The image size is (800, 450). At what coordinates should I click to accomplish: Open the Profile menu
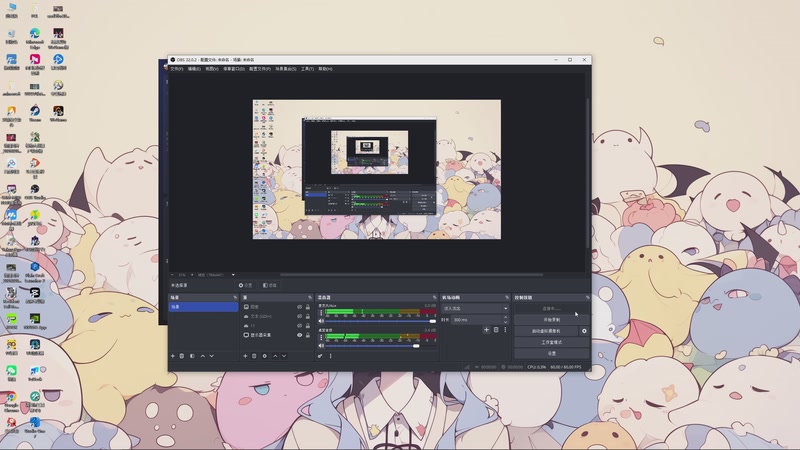click(x=260, y=69)
